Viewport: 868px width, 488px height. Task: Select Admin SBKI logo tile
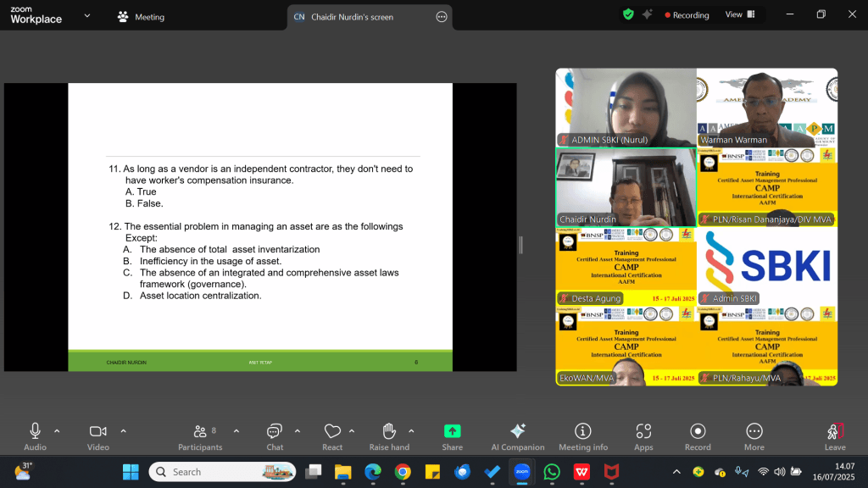point(766,266)
